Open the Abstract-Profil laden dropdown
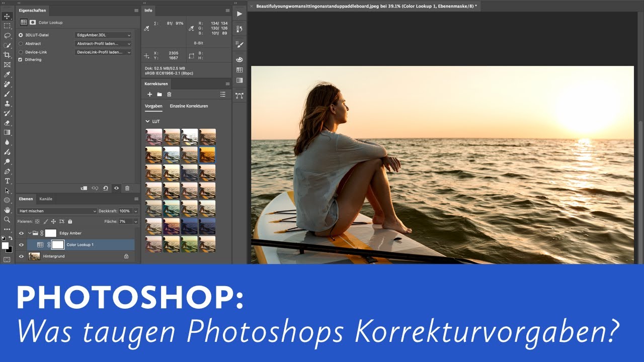644x362 pixels. [x=103, y=44]
